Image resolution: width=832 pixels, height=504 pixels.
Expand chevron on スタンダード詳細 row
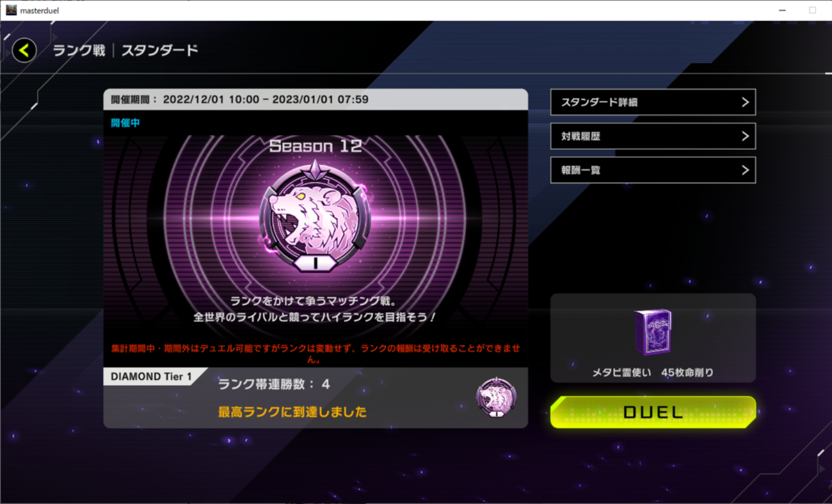pyautogui.click(x=745, y=102)
